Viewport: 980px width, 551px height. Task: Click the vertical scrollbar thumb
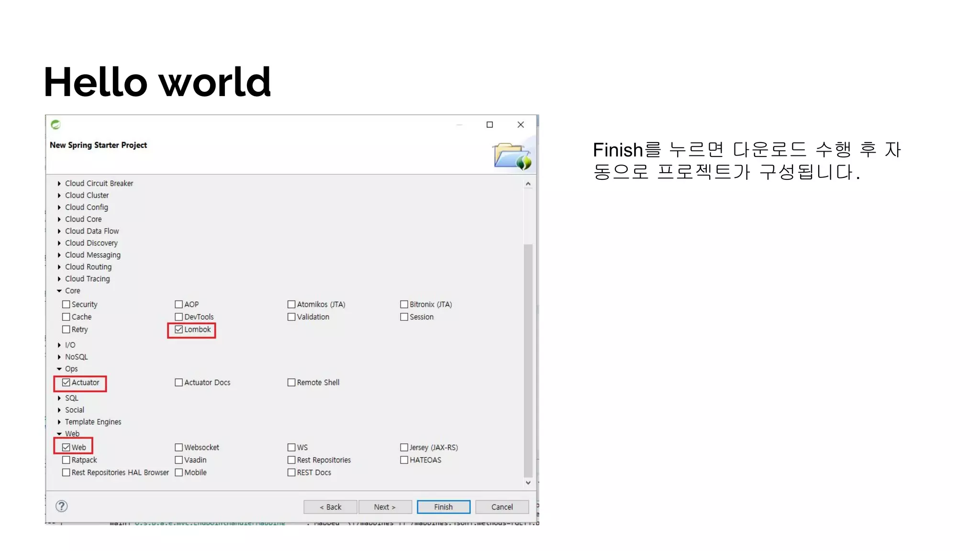(528, 361)
